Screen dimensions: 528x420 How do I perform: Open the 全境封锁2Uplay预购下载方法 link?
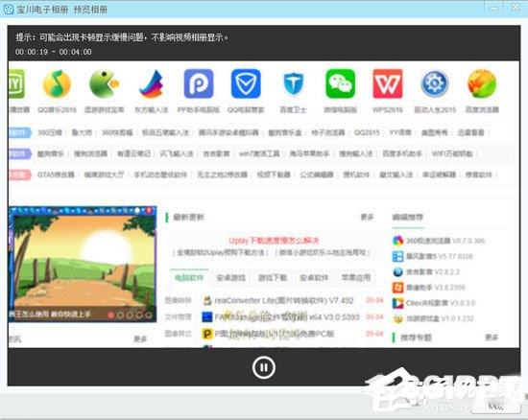tap(221, 252)
